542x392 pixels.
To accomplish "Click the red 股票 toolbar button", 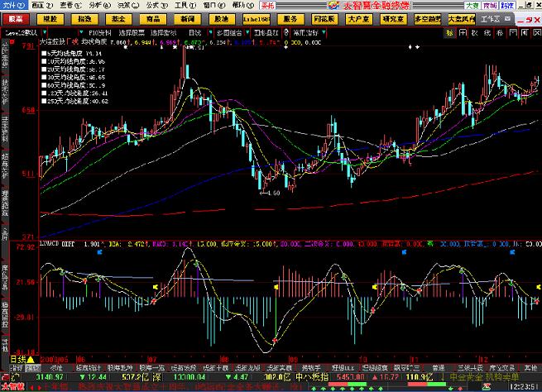I will (17, 17).
